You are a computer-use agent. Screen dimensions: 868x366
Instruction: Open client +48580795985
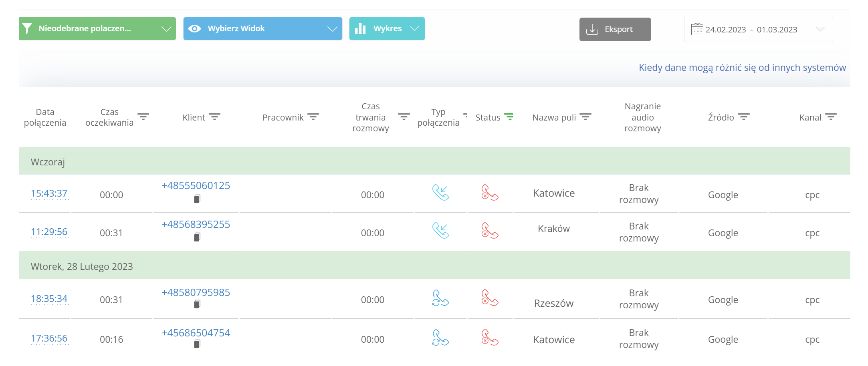click(196, 293)
